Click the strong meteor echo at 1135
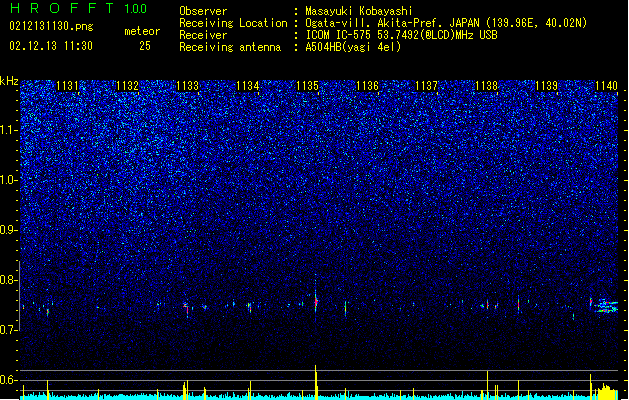 click(x=316, y=300)
